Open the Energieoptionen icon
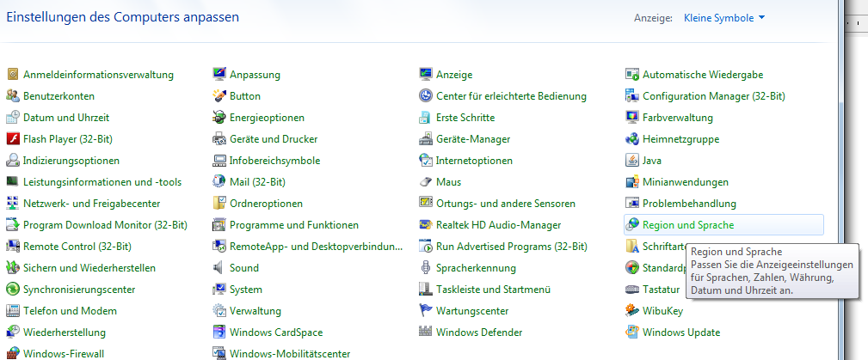This screenshot has height=360, width=868. [x=219, y=117]
